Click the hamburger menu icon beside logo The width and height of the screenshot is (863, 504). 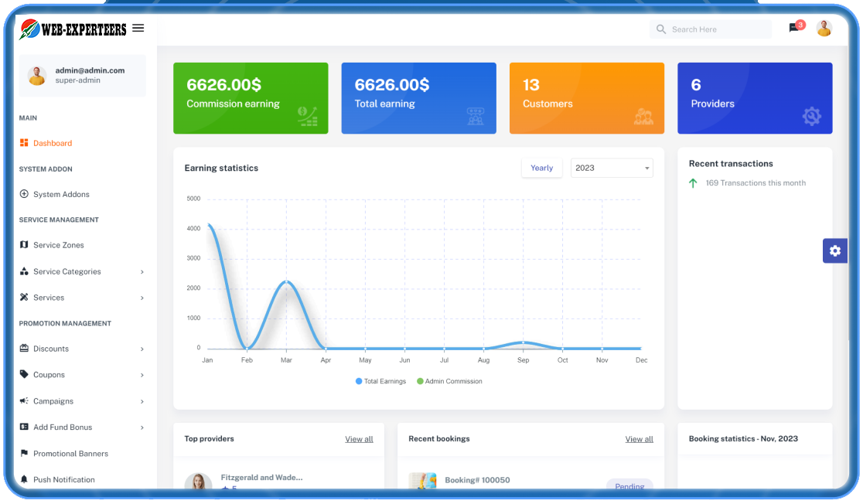(x=138, y=29)
